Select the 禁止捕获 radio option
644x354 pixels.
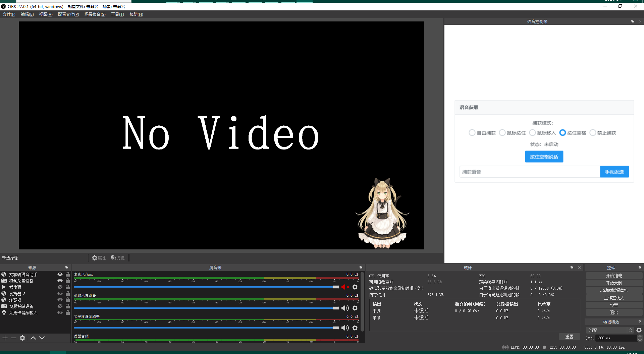(x=593, y=133)
